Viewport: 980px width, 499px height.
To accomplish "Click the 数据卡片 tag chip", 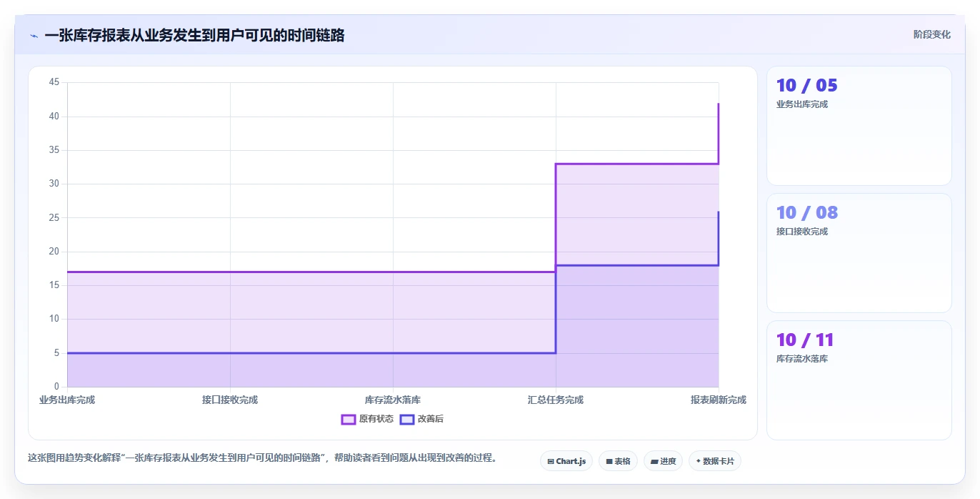I will (715, 461).
